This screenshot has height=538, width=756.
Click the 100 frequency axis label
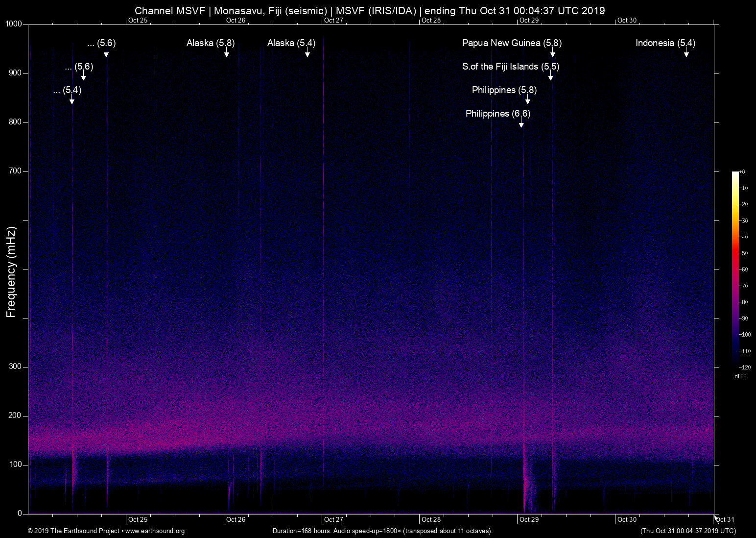pos(16,465)
